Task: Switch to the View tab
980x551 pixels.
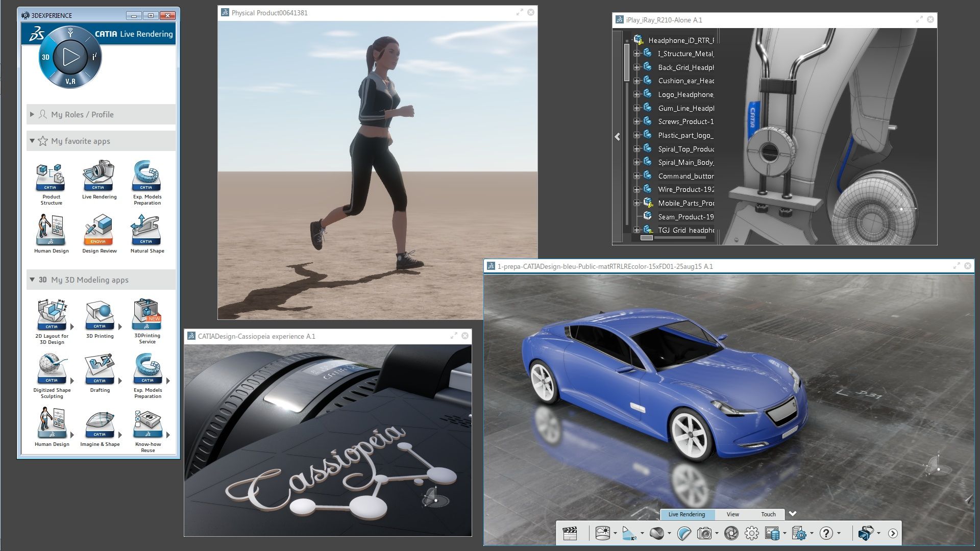Action: (732, 514)
